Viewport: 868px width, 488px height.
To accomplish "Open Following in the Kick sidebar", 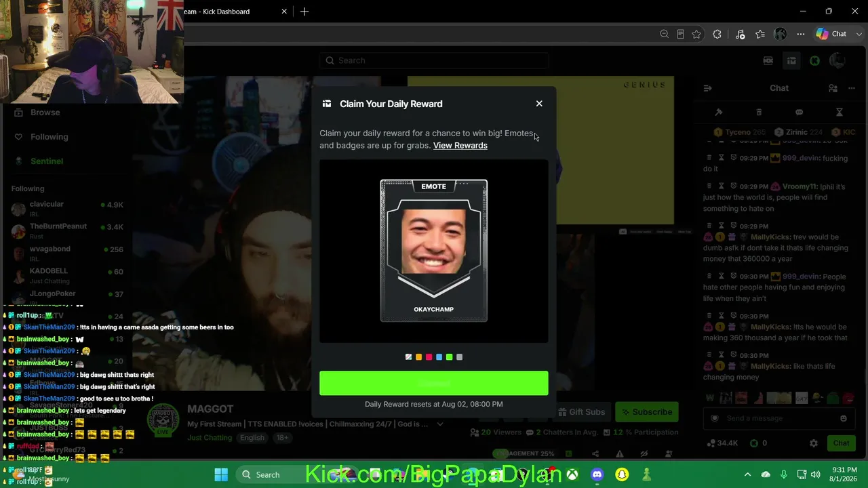I will [49, 137].
